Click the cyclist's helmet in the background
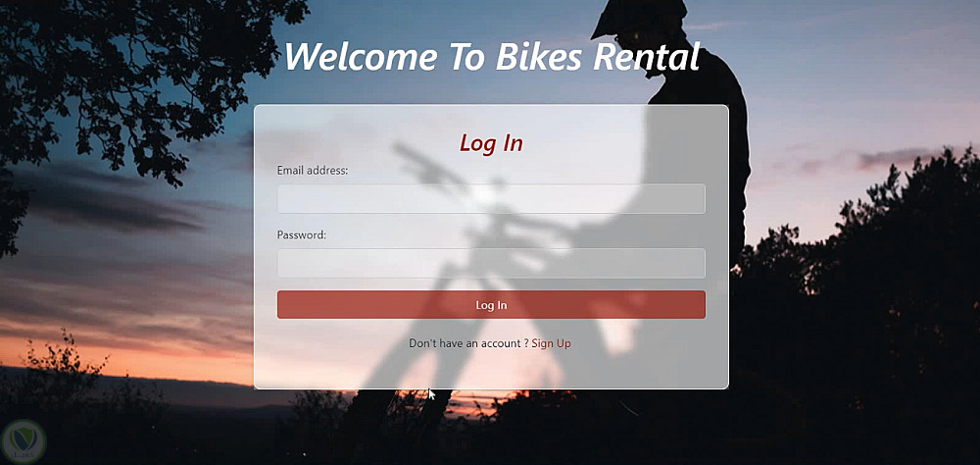The image size is (980, 465). [638, 18]
